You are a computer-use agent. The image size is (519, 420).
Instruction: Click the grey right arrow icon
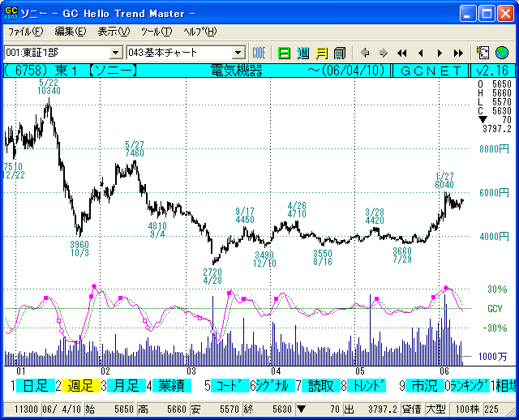pyautogui.click(x=383, y=53)
